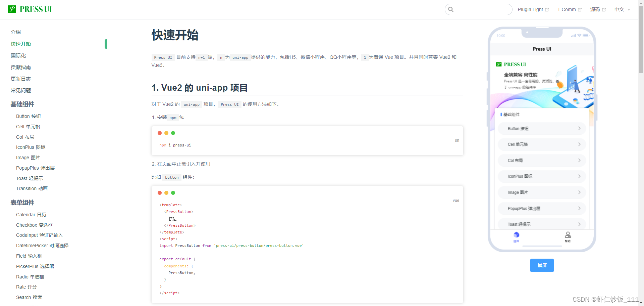
Task: Open PopupPlus 弹出层 in the sidebar
Action: click(36, 168)
